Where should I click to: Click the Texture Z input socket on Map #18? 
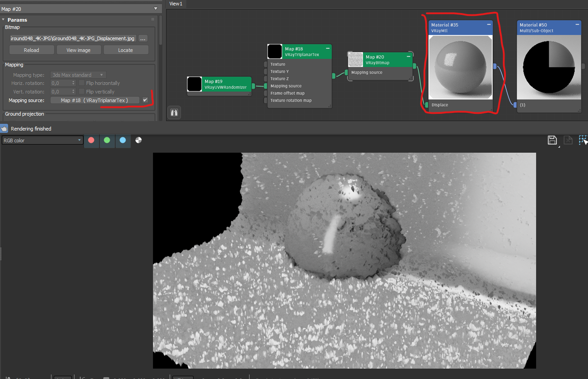(x=266, y=79)
